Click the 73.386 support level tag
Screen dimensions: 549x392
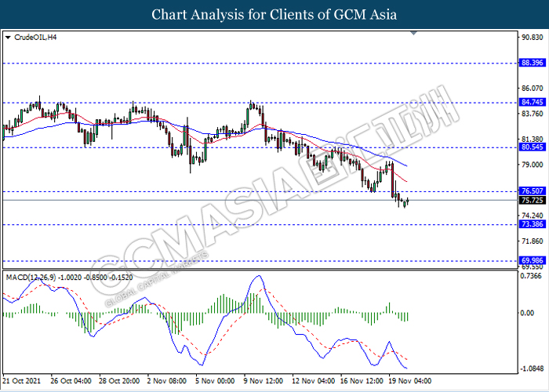pos(530,224)
